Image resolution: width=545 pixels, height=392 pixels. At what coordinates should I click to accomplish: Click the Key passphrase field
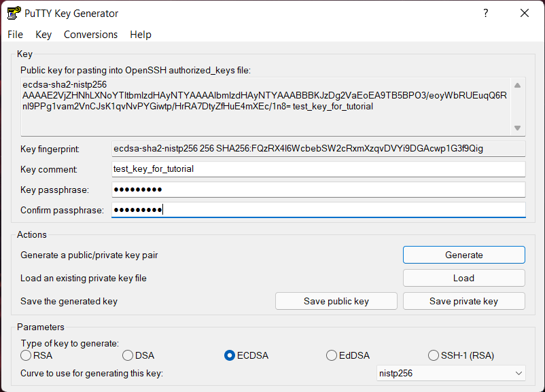(x=319, y=190)
